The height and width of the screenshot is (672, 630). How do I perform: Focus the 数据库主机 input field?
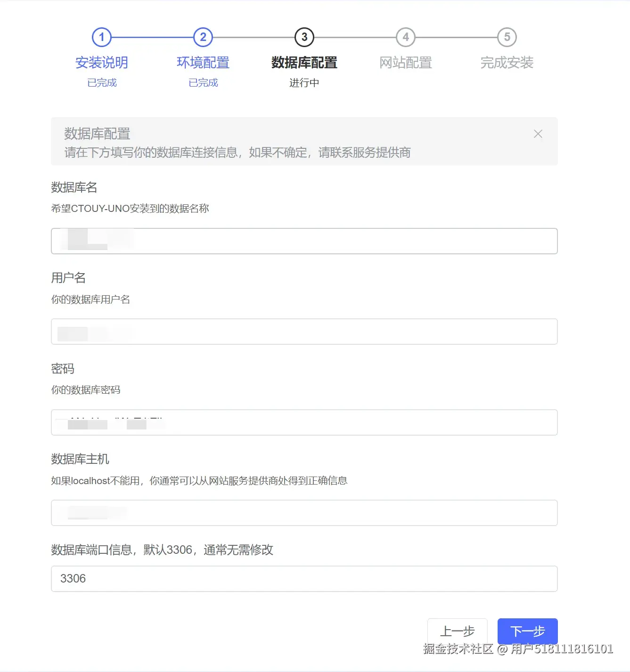coord(304,513)
